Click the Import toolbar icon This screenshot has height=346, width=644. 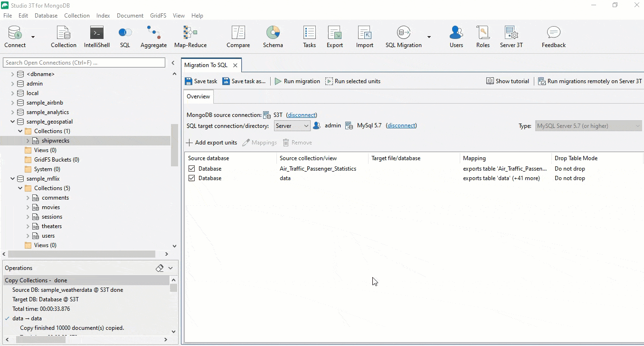pyautogui.click(x=365, y=37)
